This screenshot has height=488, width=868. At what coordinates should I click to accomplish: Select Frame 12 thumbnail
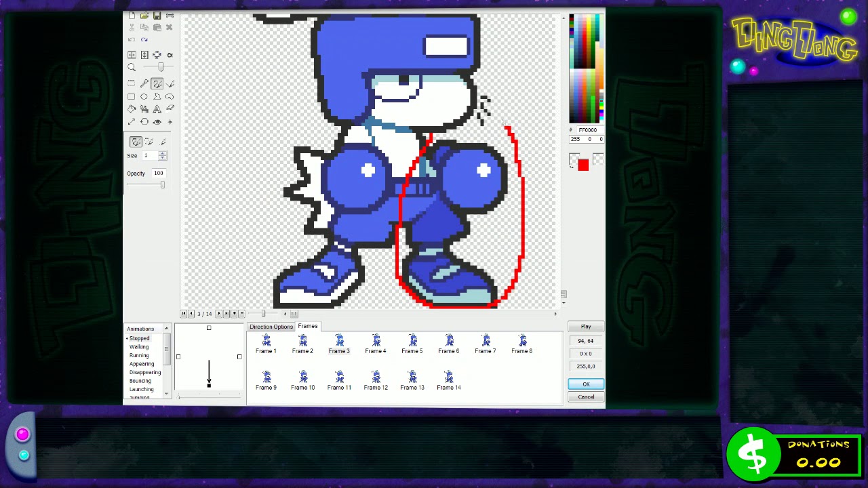[376, 381]
